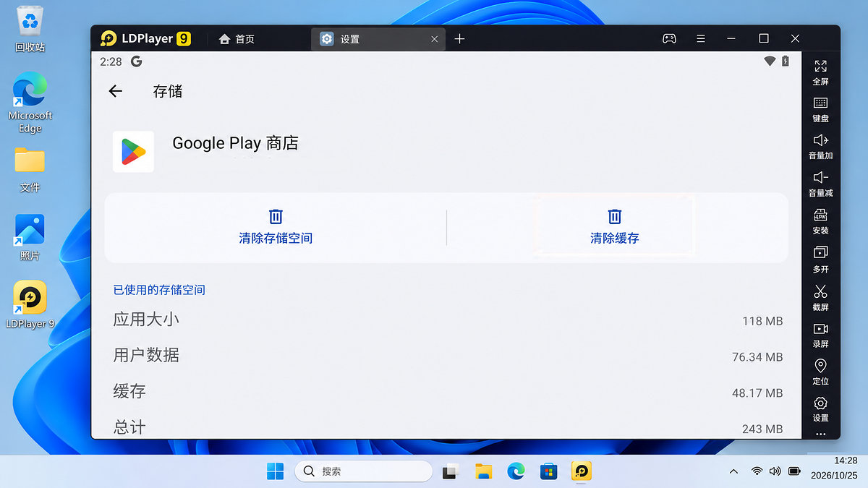Click 清除存储空间 trash button
The width and height of the screenshot is (868, 488).
[x=276, y=227]
